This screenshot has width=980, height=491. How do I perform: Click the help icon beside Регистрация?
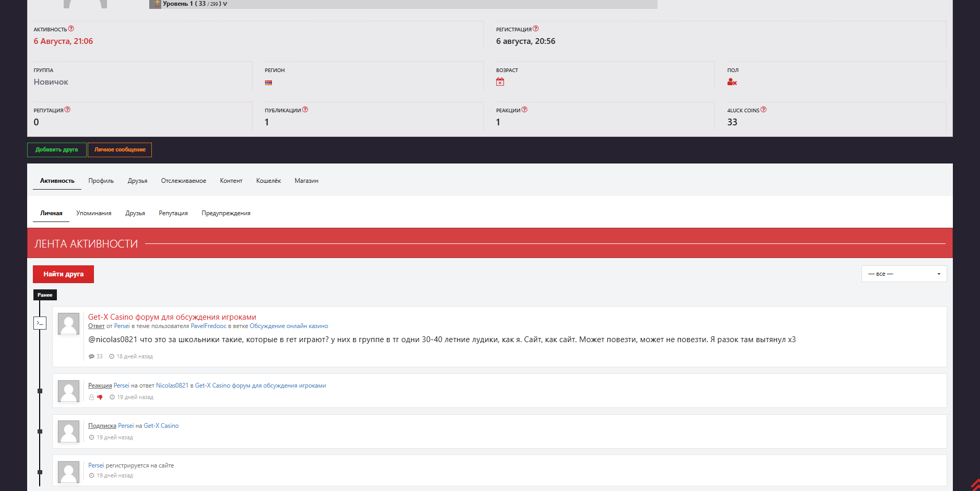pyautogui.click(x=535, y=29)
